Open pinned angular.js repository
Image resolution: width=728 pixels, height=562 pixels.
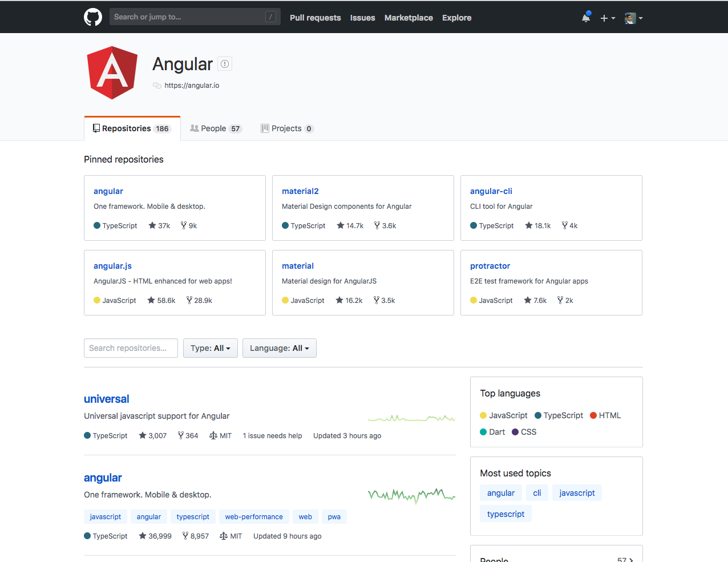[112, 266]
